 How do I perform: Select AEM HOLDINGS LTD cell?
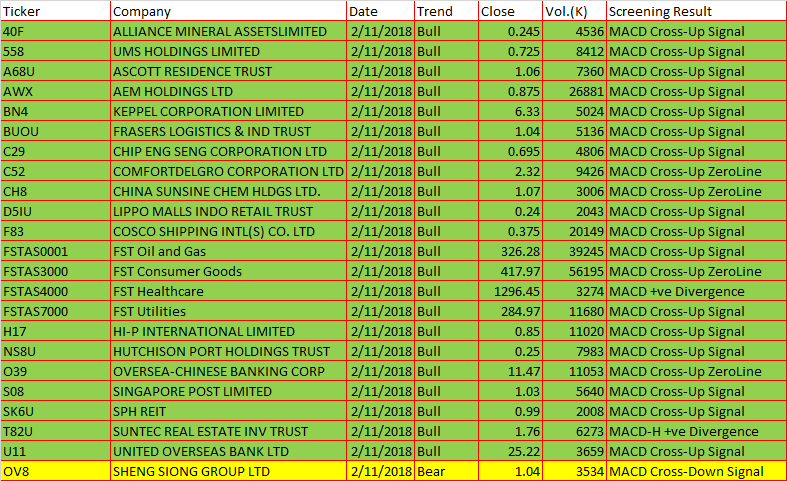click(x=228, y=91)
